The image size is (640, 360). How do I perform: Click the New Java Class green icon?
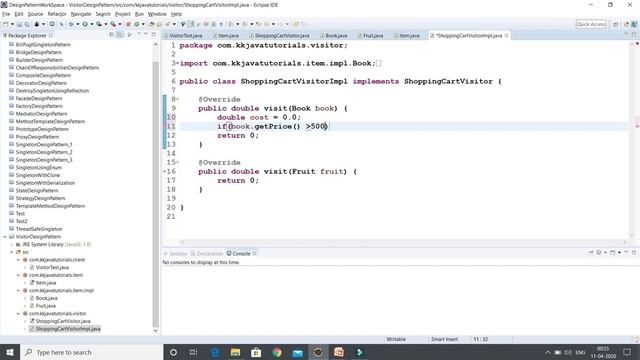pos(137,24)
